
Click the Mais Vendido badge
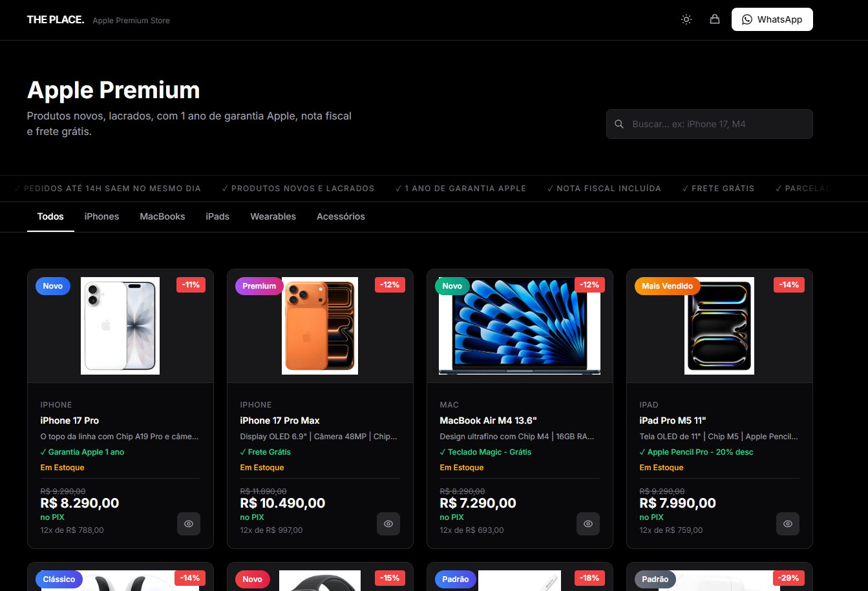point(668,286)
